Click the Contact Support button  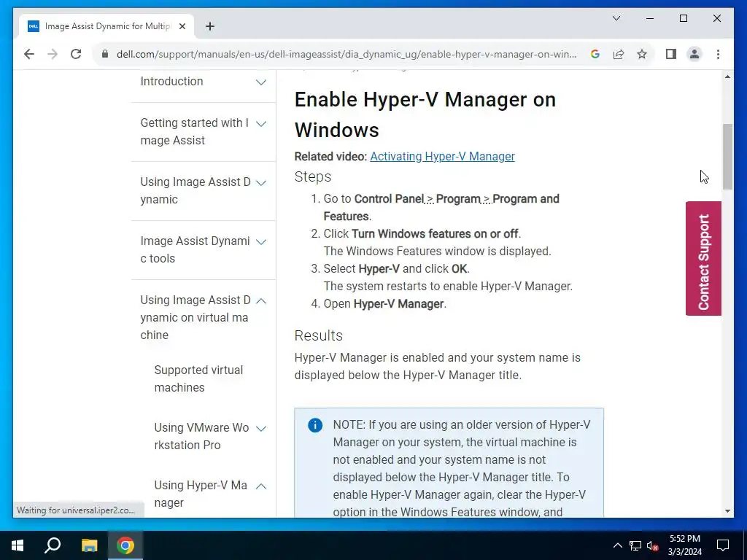[x=703, y=259]
